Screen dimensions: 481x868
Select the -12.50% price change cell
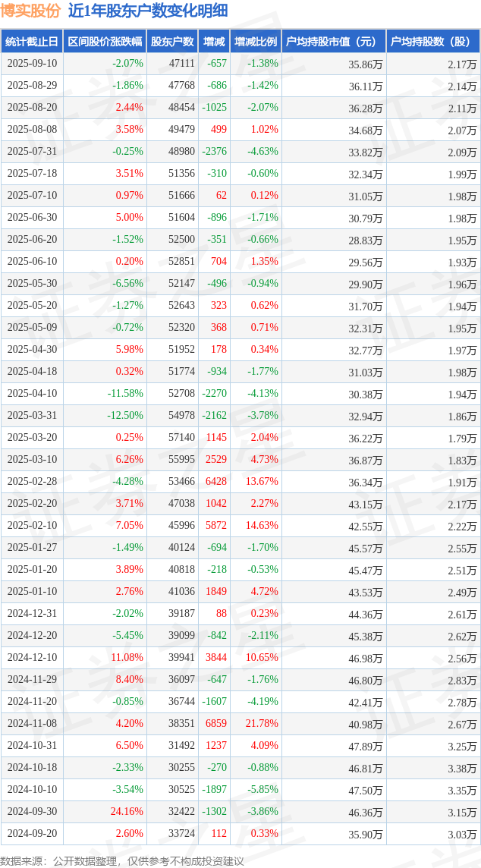126,415
